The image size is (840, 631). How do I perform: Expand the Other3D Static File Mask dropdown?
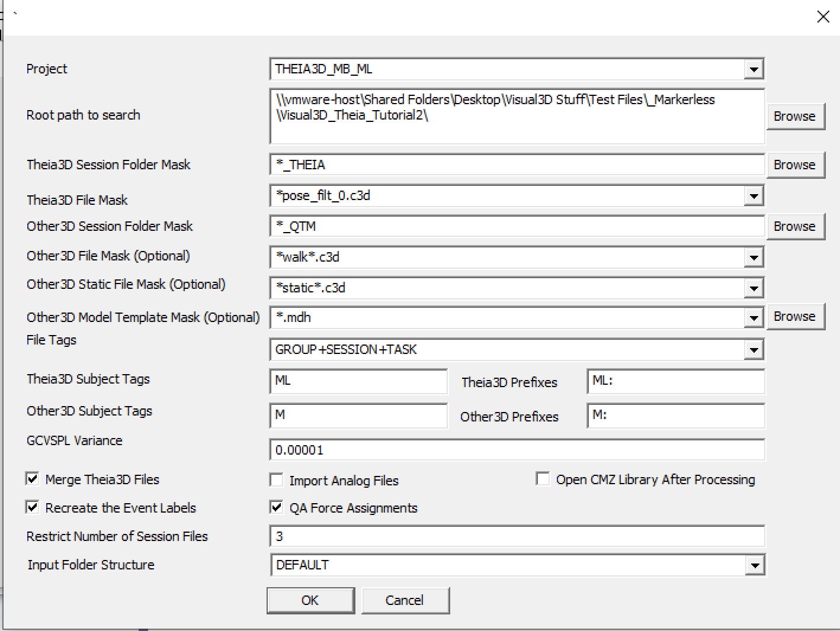coord(754,288)
